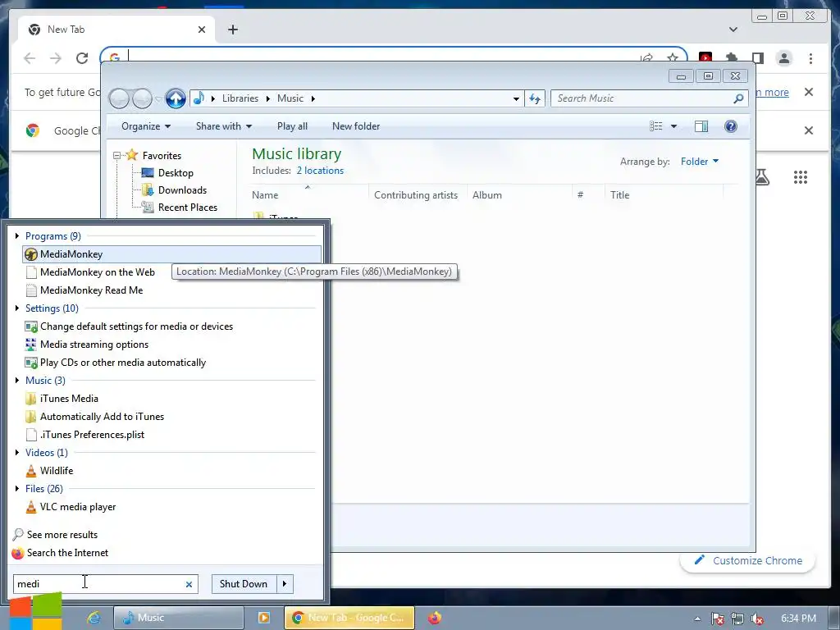Open the iTunes Media folder result
Image resolution: width=840 pixels, height=630 pixels.
click(x=62, y=399)
